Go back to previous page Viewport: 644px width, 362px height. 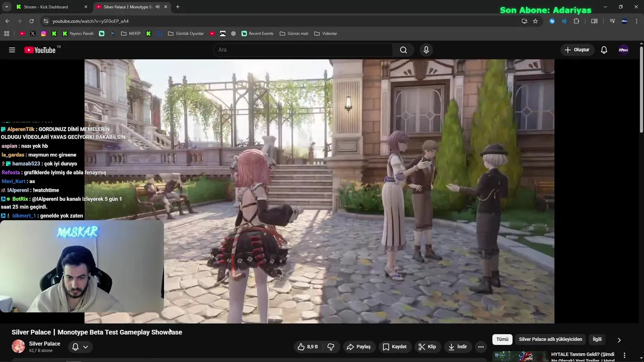(x=7, y=21)
